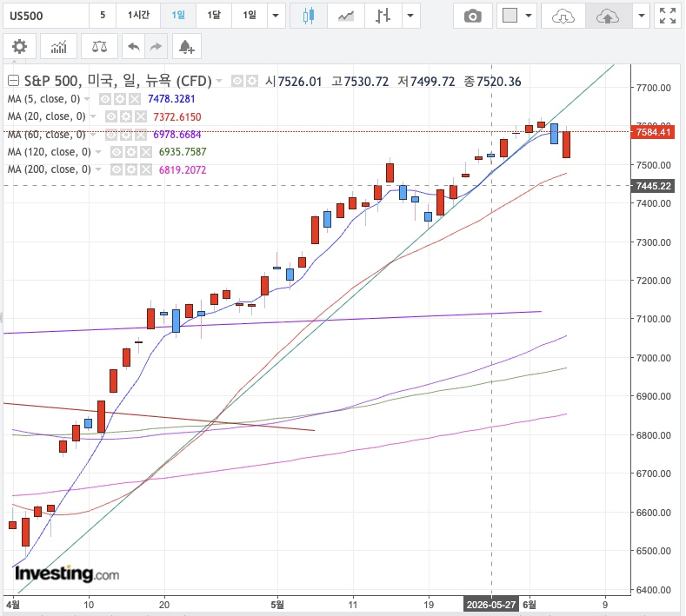686x616 pixels.
Task: Hide the MA 60 line
Action: [x=111, y=135]
